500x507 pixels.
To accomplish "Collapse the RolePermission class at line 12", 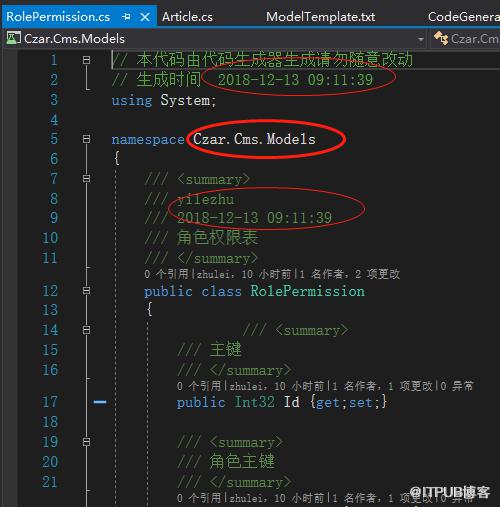I will 86,291.
